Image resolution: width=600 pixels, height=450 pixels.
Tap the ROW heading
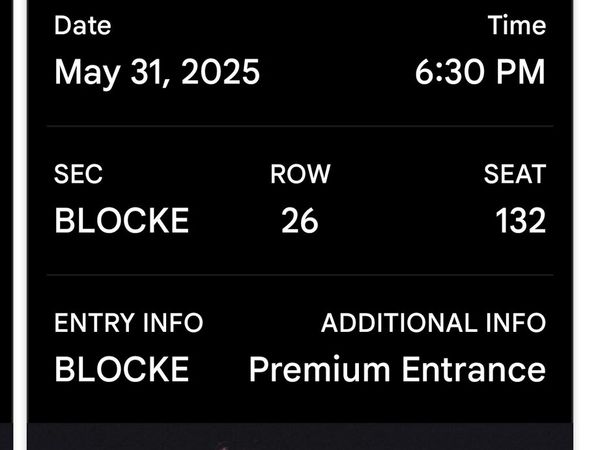(300, 174)
